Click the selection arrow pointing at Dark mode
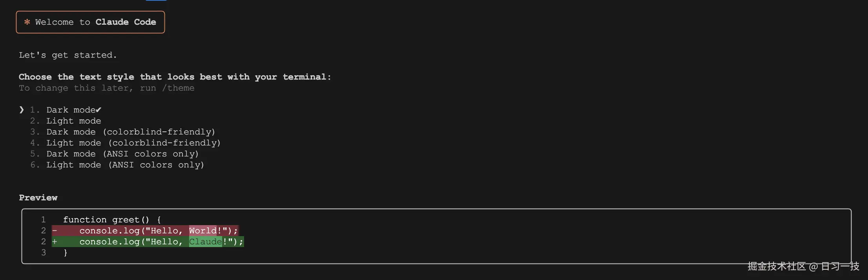Viewport: 868px width, 280px height. [x=22, y=110]
